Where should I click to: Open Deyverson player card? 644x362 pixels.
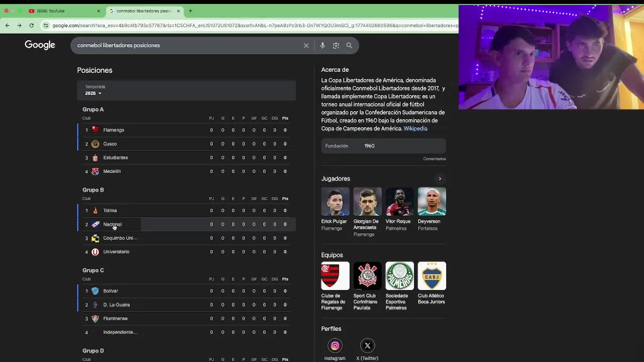432,209
